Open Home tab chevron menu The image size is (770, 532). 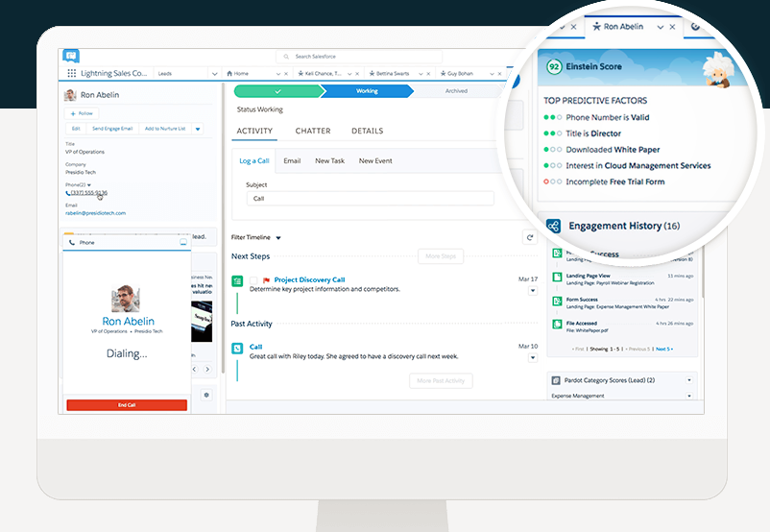point(277,74)
